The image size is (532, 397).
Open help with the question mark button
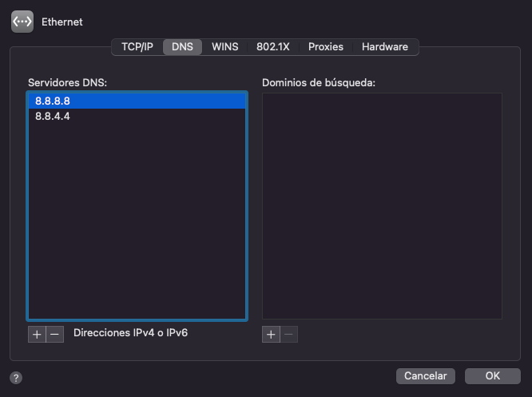coord(16,378)
